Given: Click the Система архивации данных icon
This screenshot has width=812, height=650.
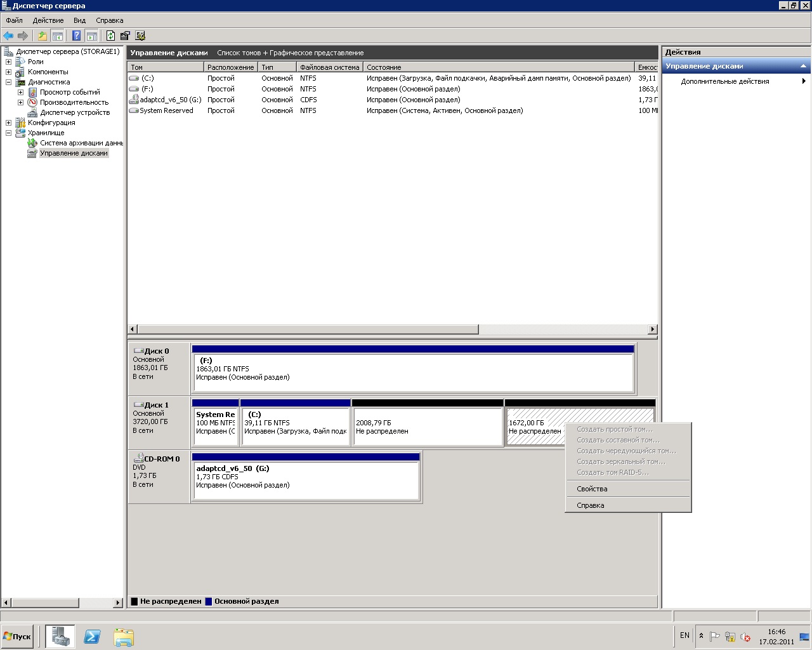Looking at the screenshot, I should [x=32, y=143].
